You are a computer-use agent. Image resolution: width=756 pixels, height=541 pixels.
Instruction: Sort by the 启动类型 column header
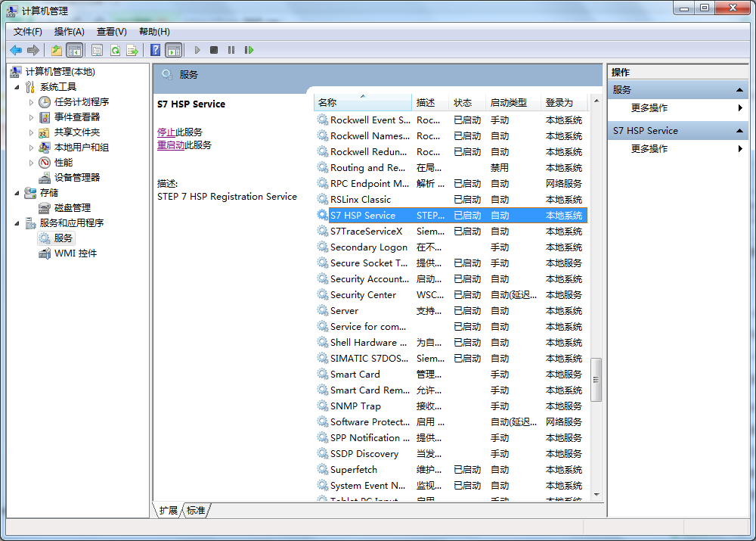pyautogui.click(x=513, y=103)
